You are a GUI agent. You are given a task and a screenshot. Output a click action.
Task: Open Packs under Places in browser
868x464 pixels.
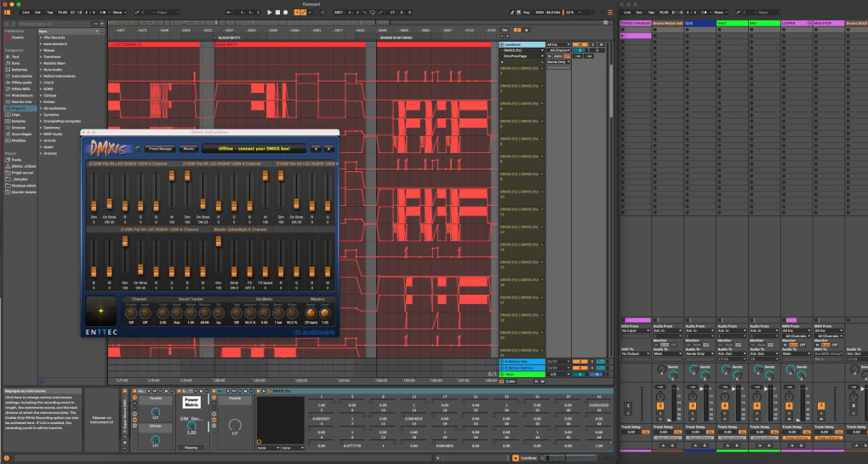coord(16,160)
